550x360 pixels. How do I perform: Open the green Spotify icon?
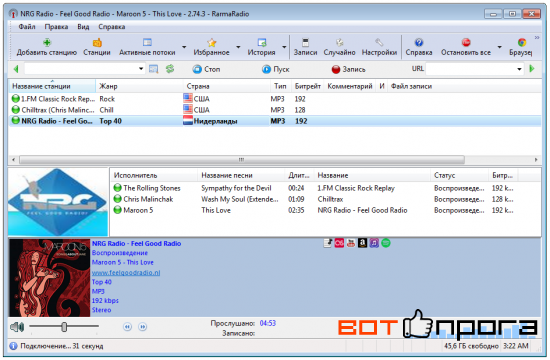pos(386,243)
